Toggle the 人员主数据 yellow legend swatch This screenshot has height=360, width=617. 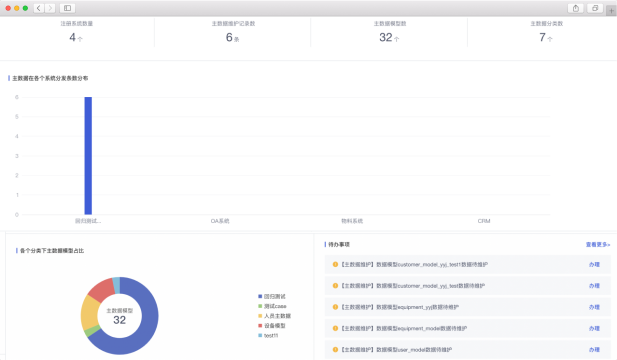260,316
